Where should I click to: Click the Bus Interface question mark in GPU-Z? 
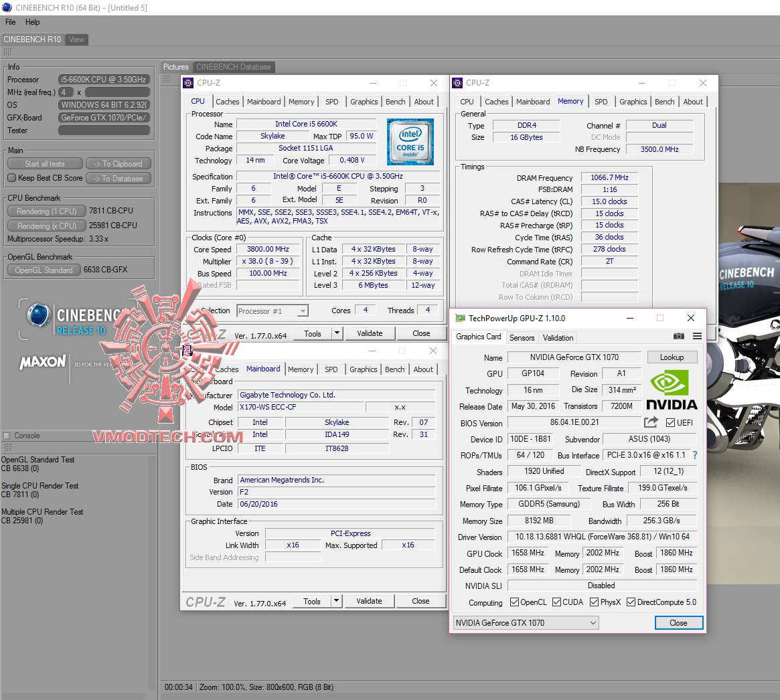694,455
